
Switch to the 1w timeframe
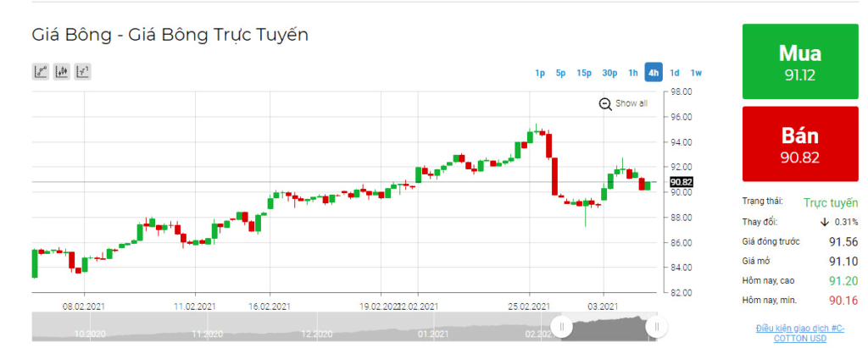coord(696,73)
